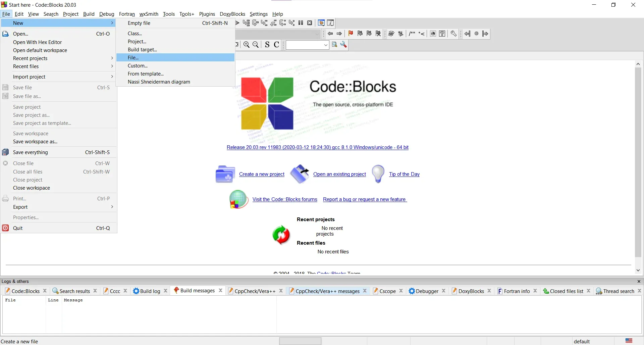Clear all bookmarks with the crossed flag icon
Screen dimensions: 644x345
(378, 34)
